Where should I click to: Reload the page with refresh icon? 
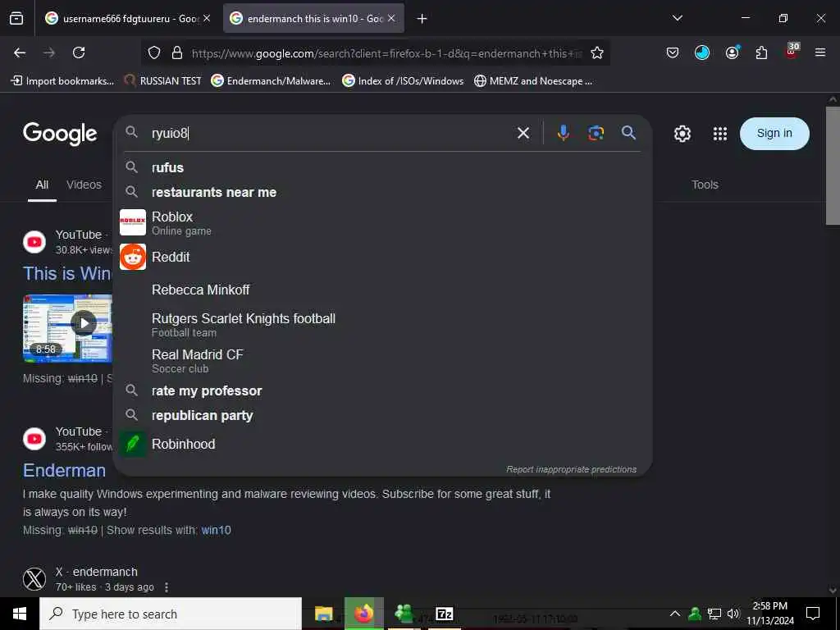[x=79, y=52]
